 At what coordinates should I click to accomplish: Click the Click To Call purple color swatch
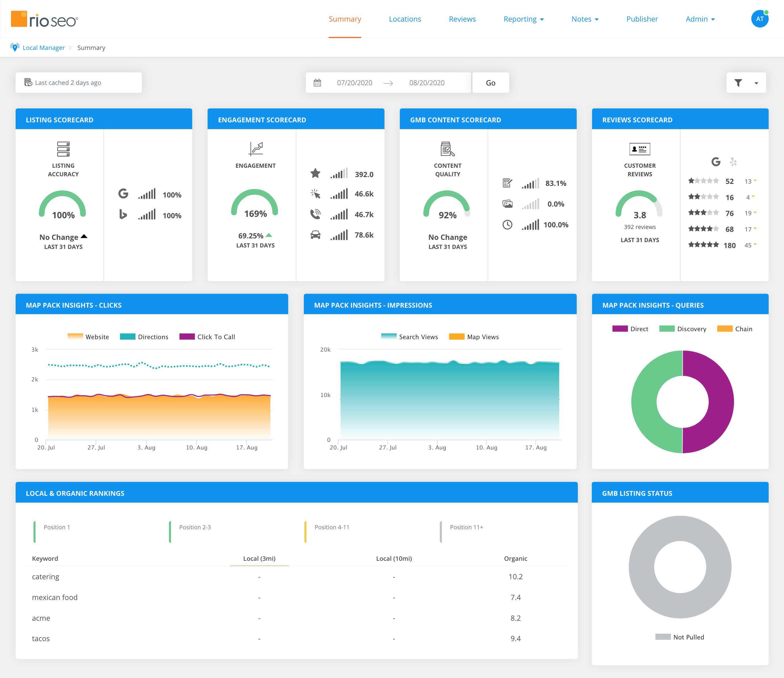187,336
